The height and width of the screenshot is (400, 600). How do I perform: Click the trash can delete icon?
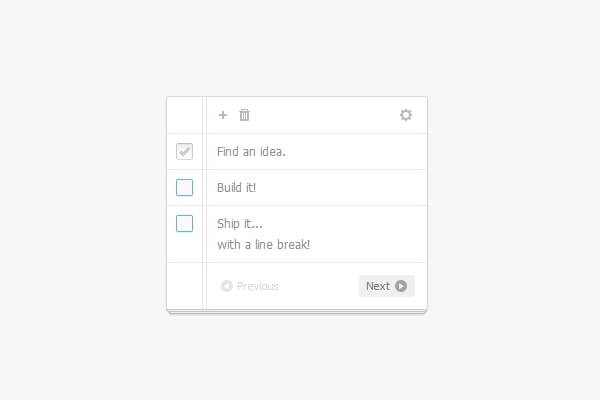pos(245,115)
